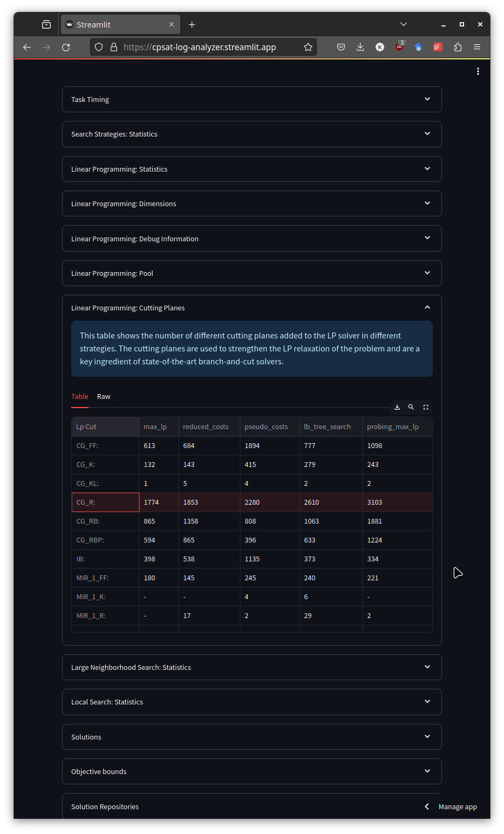This screenshot has height=834, width=504.
Task: Sort by pseudo_costs column header
Action: [269, 426]
